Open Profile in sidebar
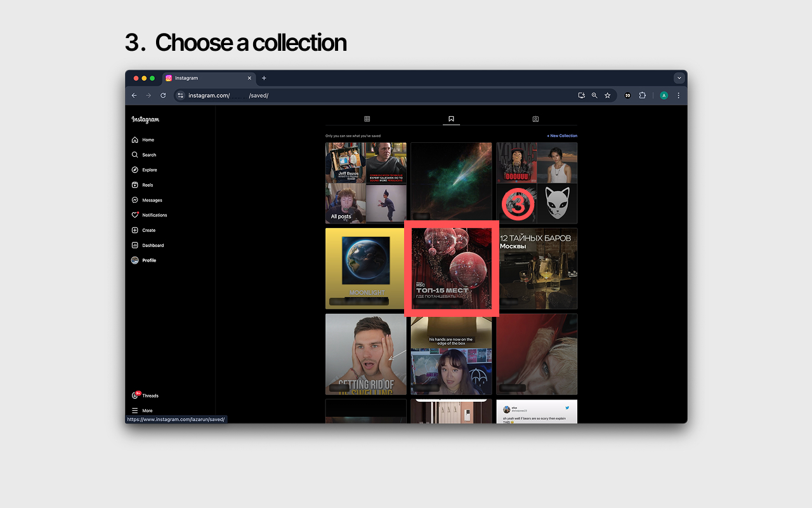 point(143,260)
